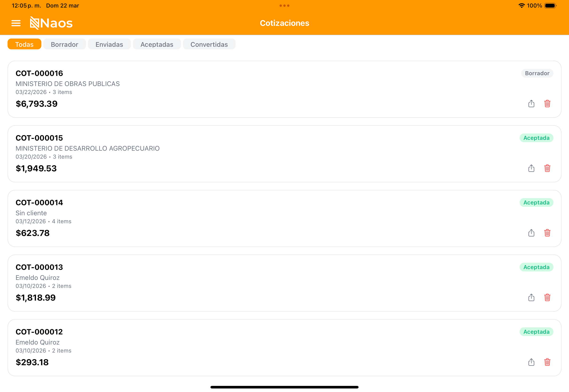View Convertidas quotations
569x392 pixels.
[x=209, y=44]
